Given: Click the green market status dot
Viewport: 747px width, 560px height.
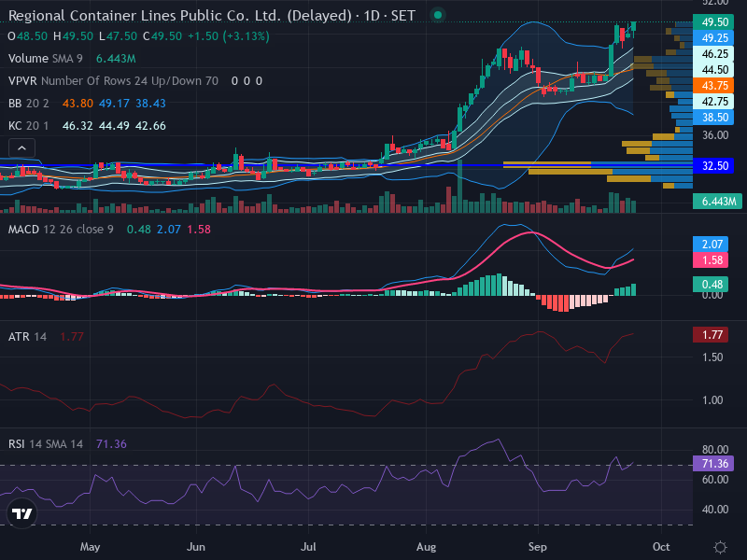Looking at the screenshot, I should tap(437, 15).
